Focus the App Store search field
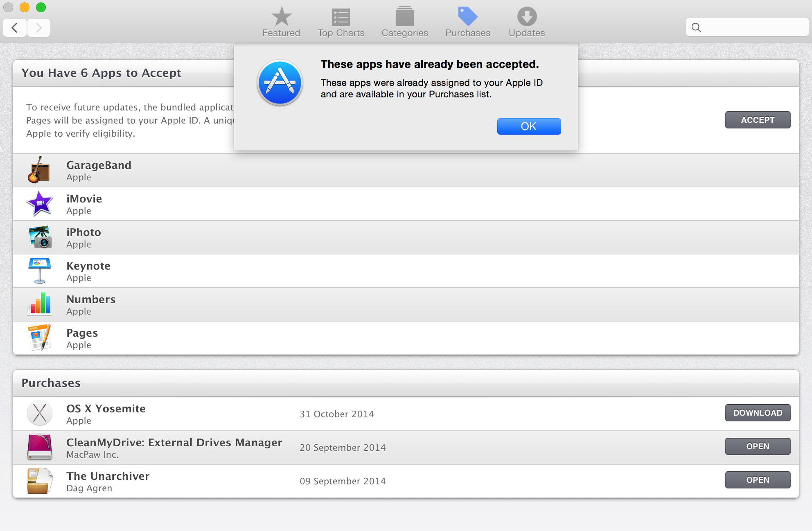This screenshot has height=531, width=812. pos(753,27)
